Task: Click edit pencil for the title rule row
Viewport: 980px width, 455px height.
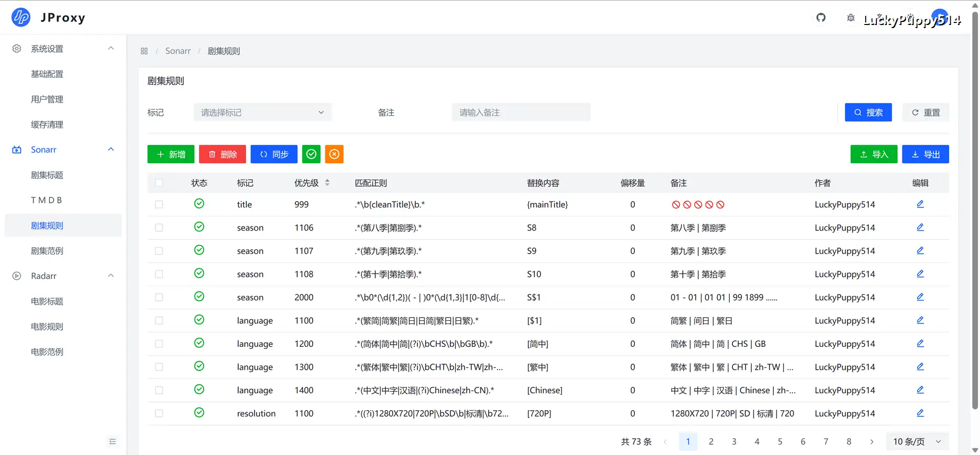Action: (x=920, y=204)
